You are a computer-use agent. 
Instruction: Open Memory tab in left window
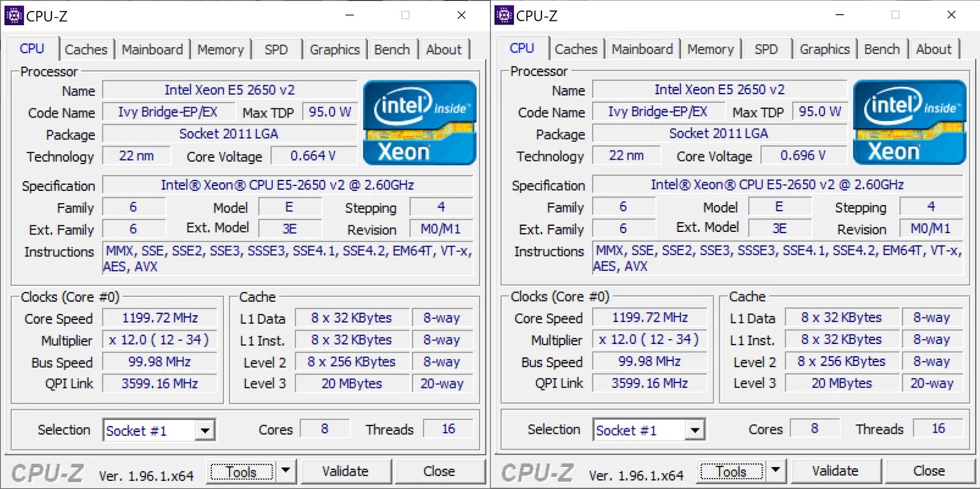pos(221,50)
